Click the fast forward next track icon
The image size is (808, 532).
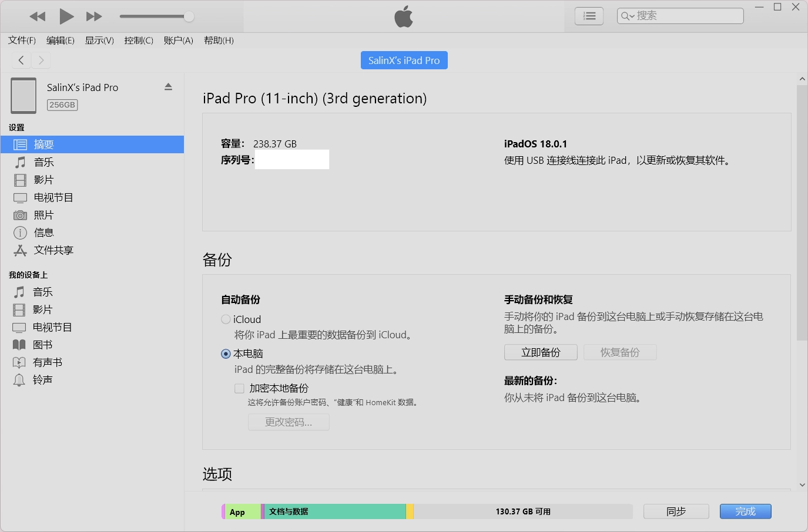click(94, 16)
